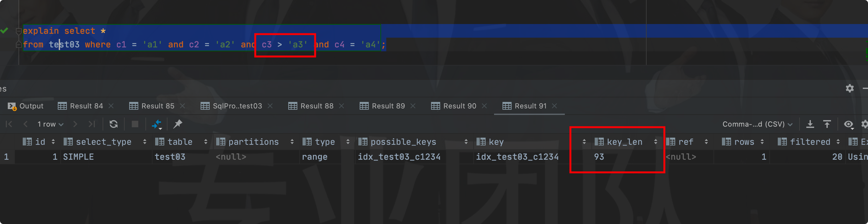Image resolution: width=868 pixels, height=224 pixels.
Task: Select row number 1 in the row gutter
Action: tap(6, 157)
